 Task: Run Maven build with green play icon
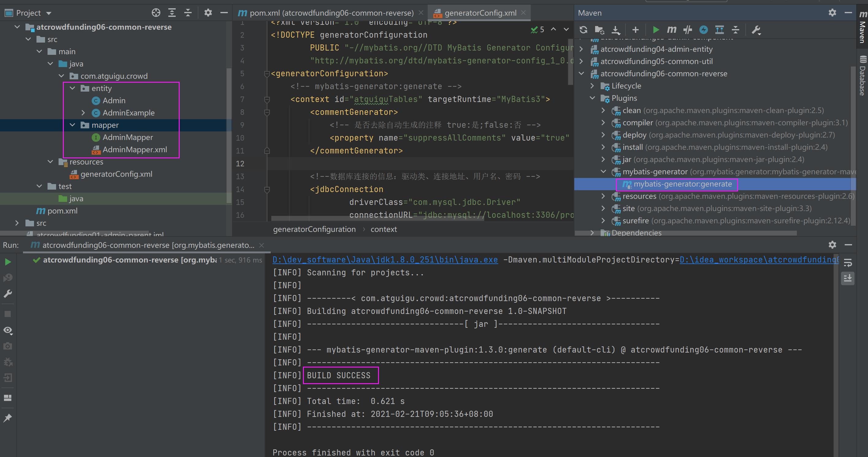[656, 30]
